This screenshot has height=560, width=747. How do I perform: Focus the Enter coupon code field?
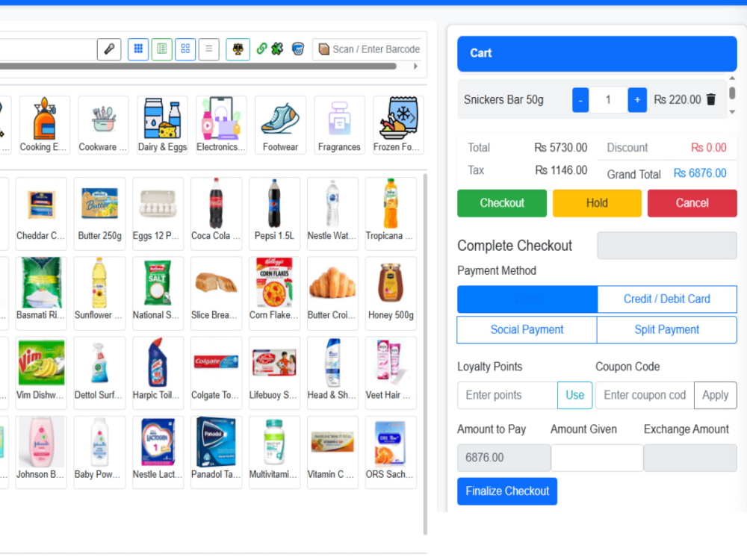pos(645,395)
